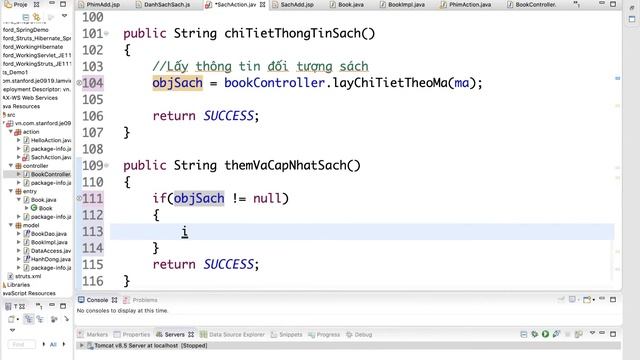Publish to the server icon
The width and height of the screenshot is (640, 360).
(578, 334)
